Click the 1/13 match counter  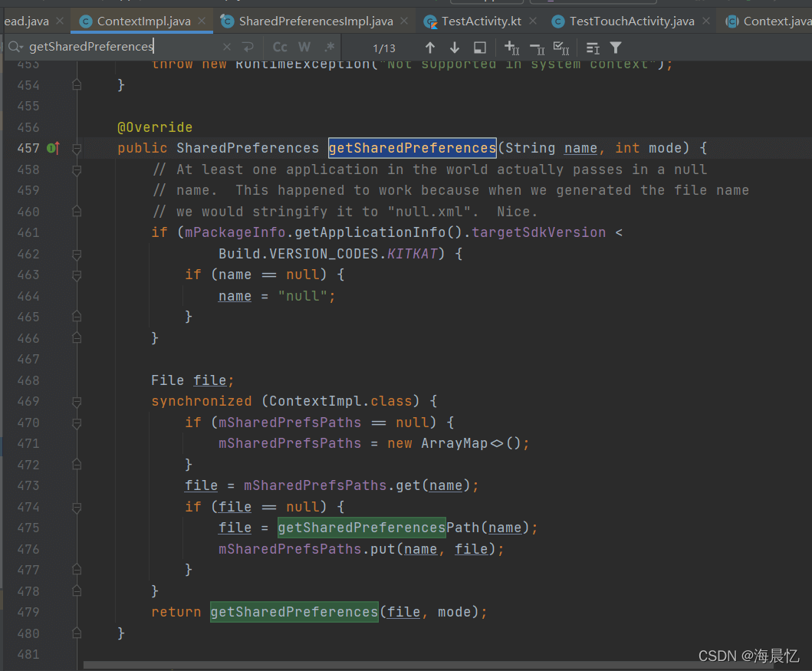[383, 48]
